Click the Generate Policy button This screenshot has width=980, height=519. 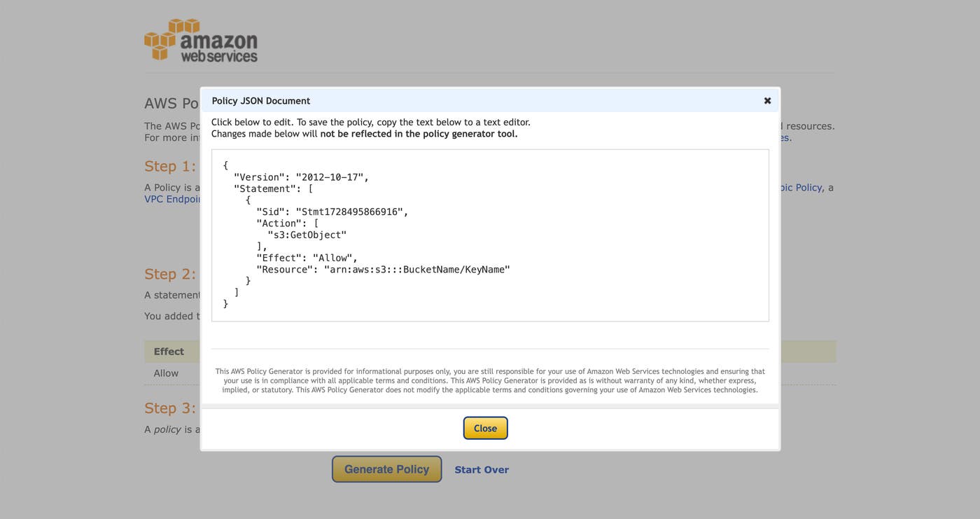coord(386,469)
